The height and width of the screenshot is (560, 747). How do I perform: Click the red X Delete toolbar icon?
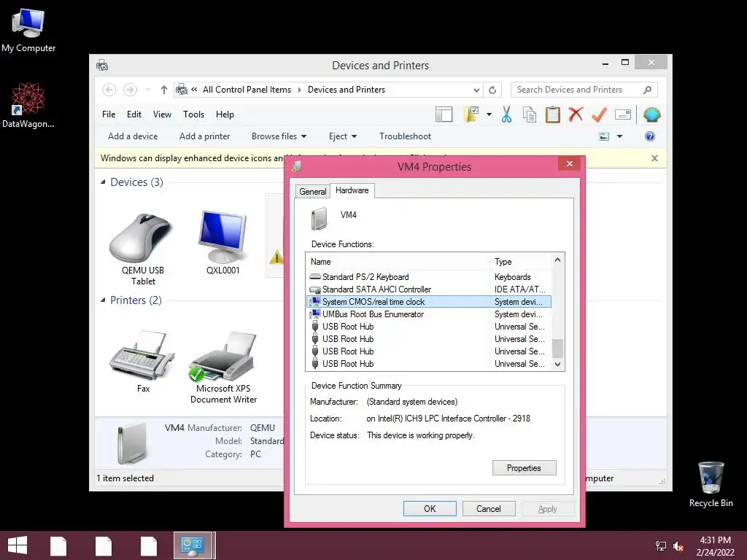click(x=576, y=114)
